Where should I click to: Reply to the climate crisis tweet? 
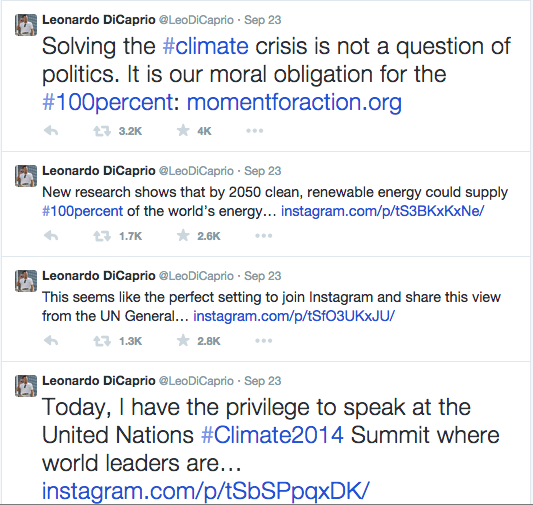click(x=51, y=130)
